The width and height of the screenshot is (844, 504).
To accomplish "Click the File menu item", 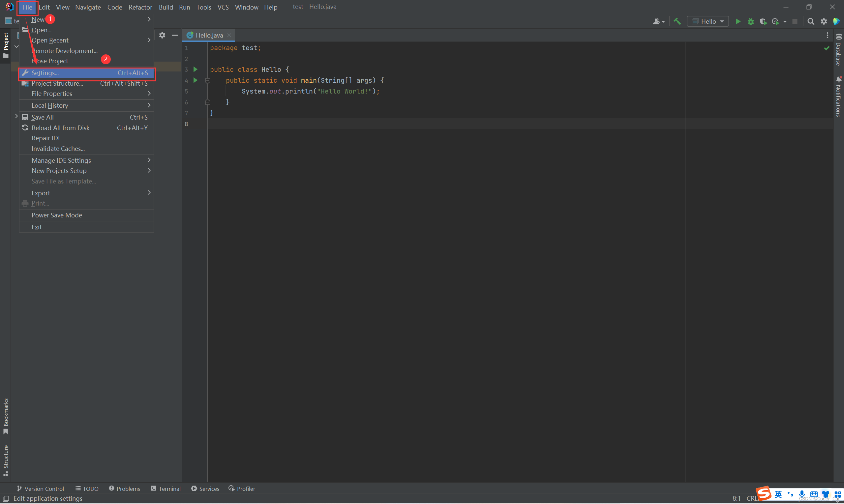I will (26, 7).
